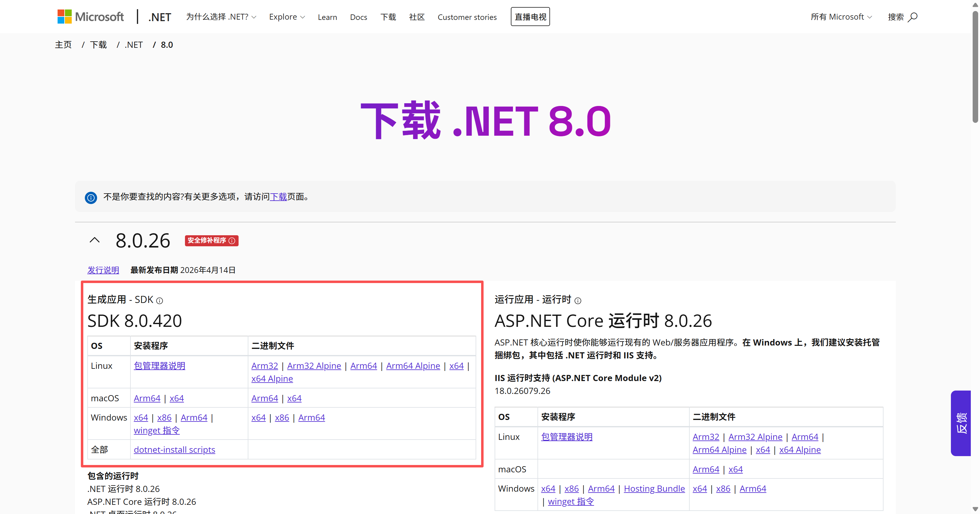Click the Microsoft logo
Image resolution: width=980 pixels, height=514 pixels.
tap(91, 17)
